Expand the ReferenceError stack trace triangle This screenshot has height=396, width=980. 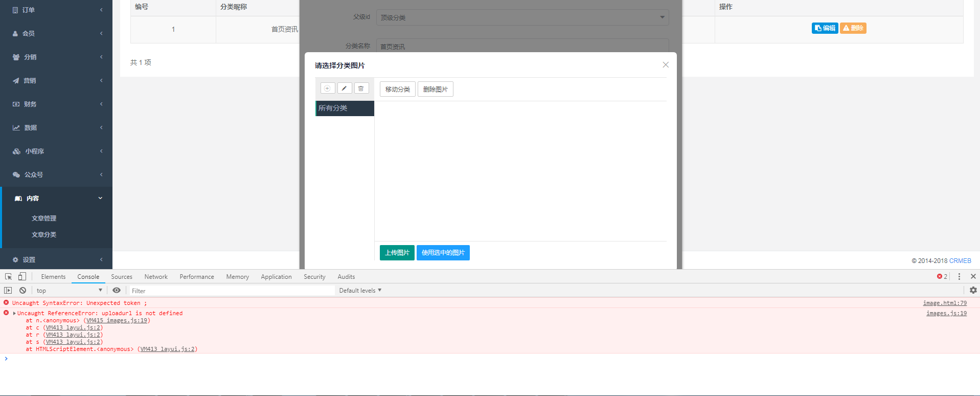coord(14,313)
